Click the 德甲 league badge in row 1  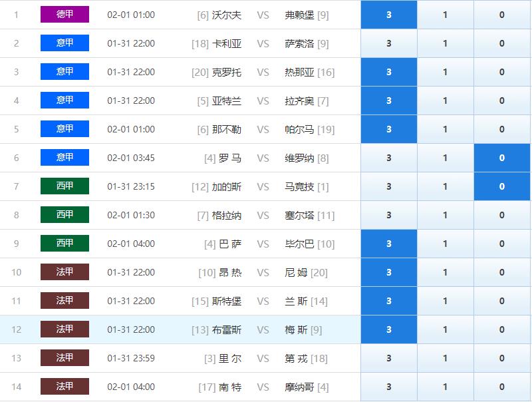65,15
